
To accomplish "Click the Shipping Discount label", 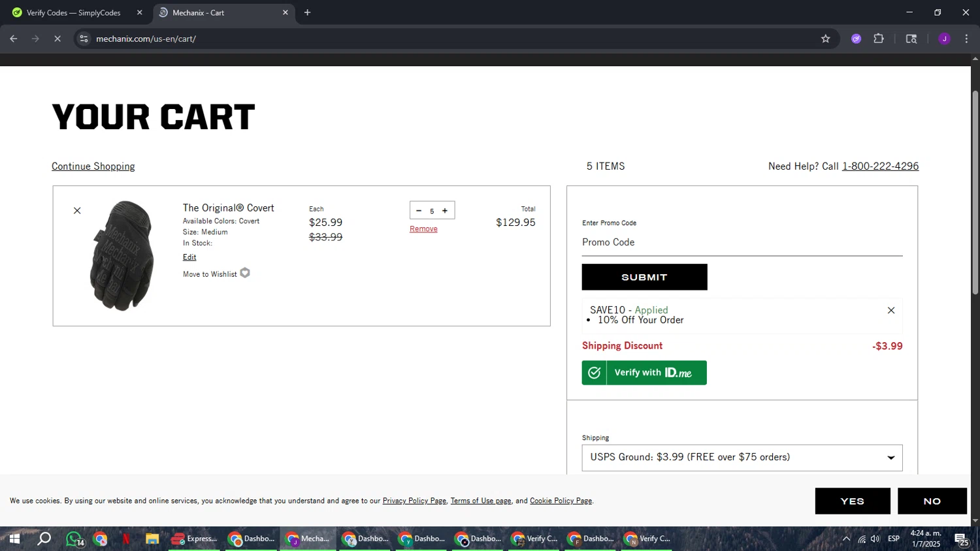I will click(x=622, y=345).
